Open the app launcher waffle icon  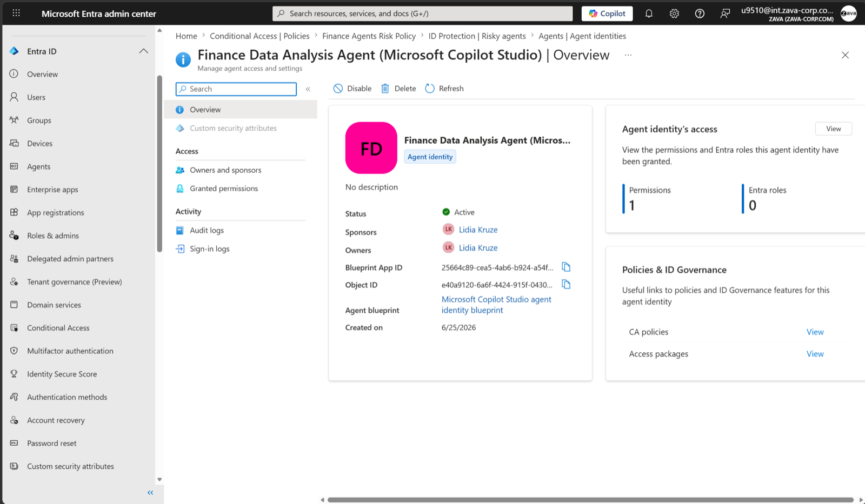(x=16, y=13)
